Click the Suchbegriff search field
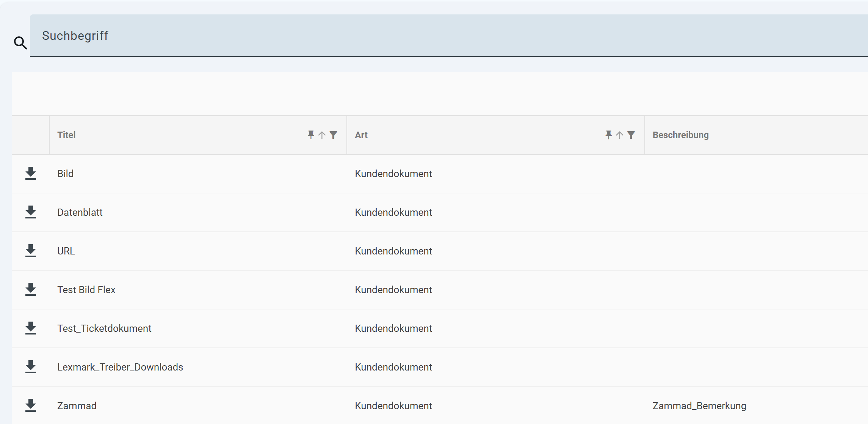The width and height of the screenshot is (868, 424). pos(449,36)
